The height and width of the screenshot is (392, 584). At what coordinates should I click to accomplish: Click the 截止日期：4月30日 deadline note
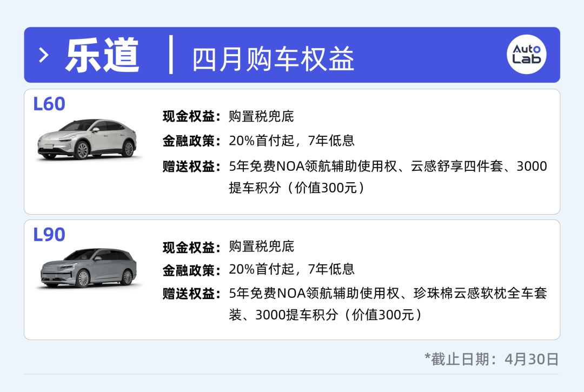click(491, 358)
